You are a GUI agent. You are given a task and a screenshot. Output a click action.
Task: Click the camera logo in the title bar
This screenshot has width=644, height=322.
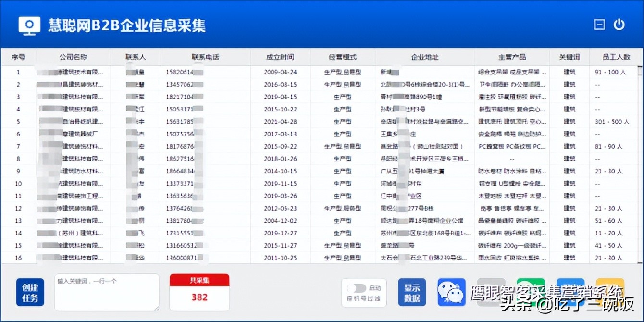point(29,25)
